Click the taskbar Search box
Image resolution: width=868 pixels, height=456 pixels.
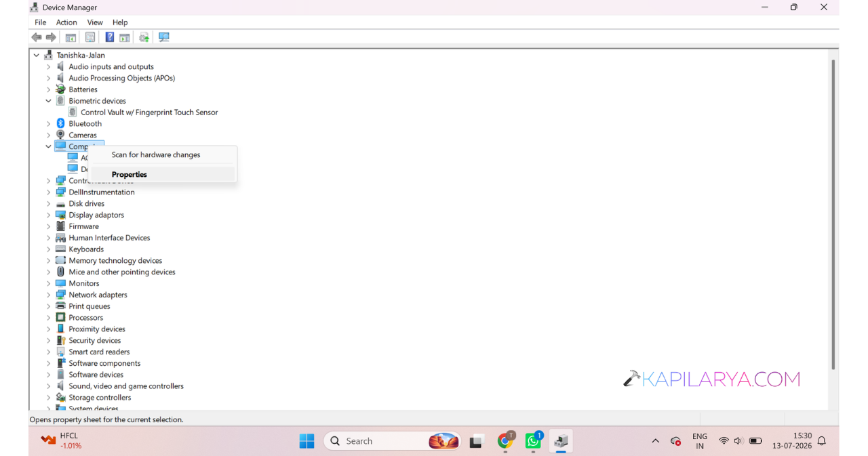pyautogui.click(x=393, y=441)
